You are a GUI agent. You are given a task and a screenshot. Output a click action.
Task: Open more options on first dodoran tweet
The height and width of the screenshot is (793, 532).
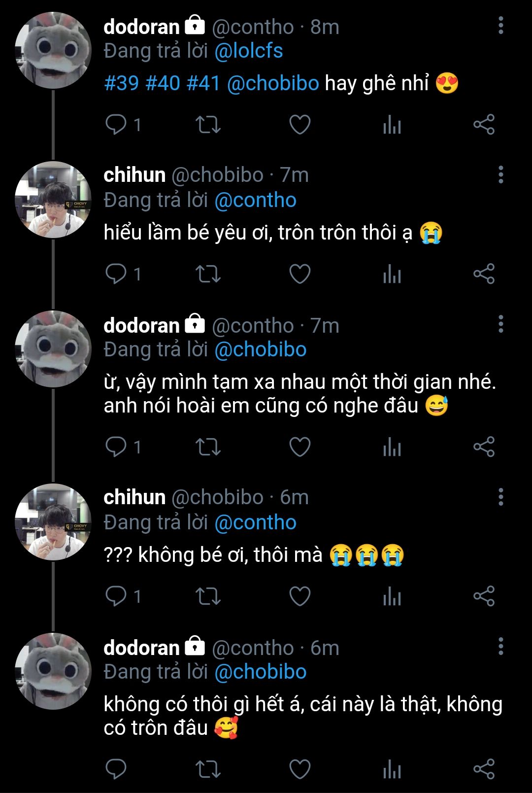point(500,26)
